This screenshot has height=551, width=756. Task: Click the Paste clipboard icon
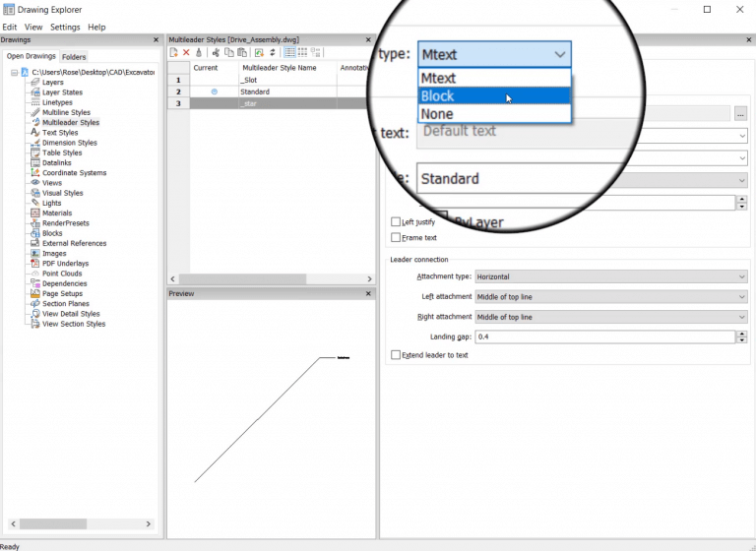tap(242, 52)
